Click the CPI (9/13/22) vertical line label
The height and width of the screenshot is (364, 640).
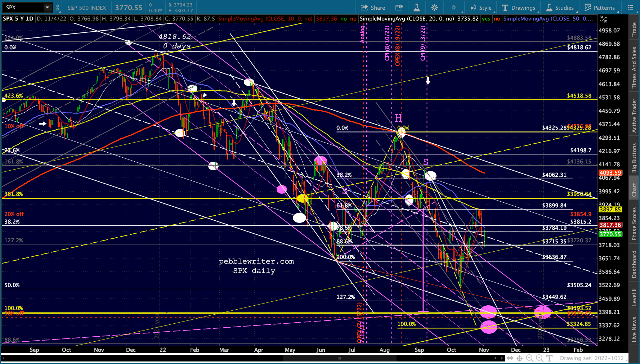(423, 43)
